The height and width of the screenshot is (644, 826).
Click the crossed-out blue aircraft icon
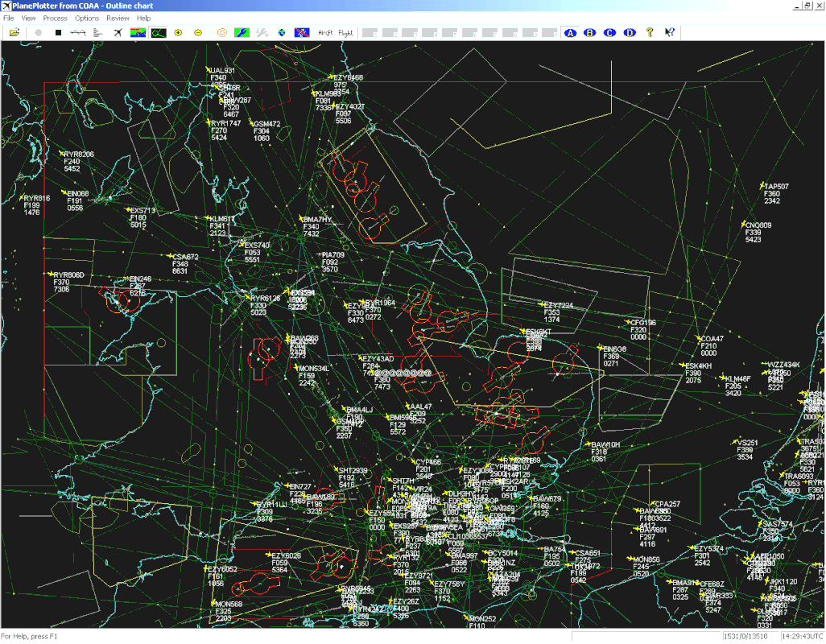tap(302, 33)
